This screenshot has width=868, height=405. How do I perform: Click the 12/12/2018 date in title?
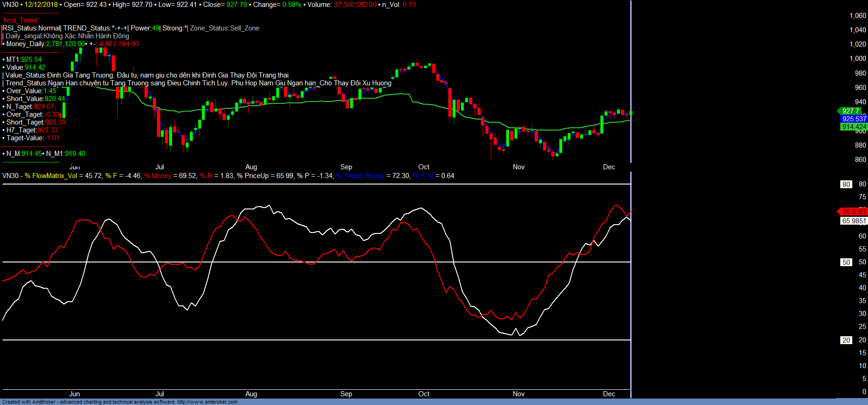(41, 5)
